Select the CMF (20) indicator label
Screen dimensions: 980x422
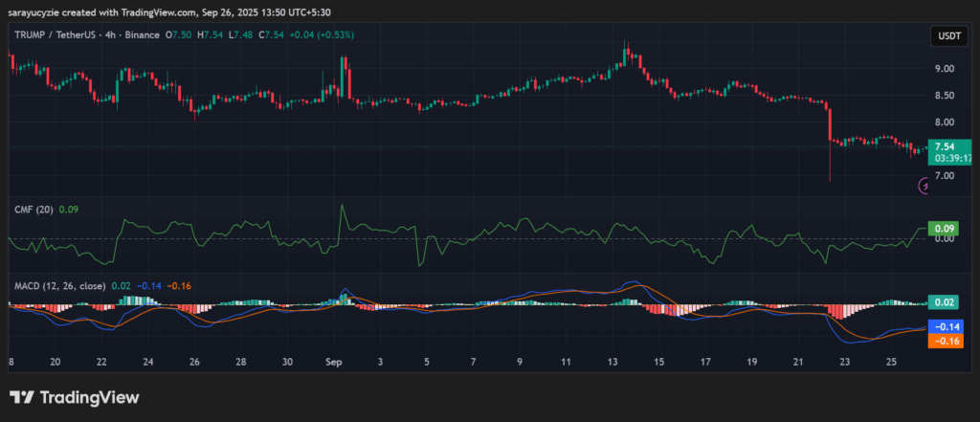[x=33, y=209]
